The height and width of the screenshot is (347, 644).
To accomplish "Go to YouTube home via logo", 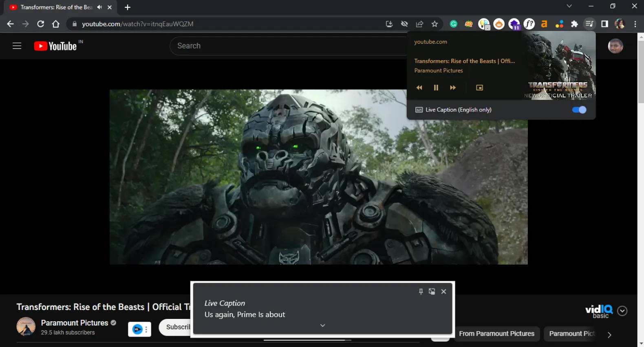I will (55, 46).
